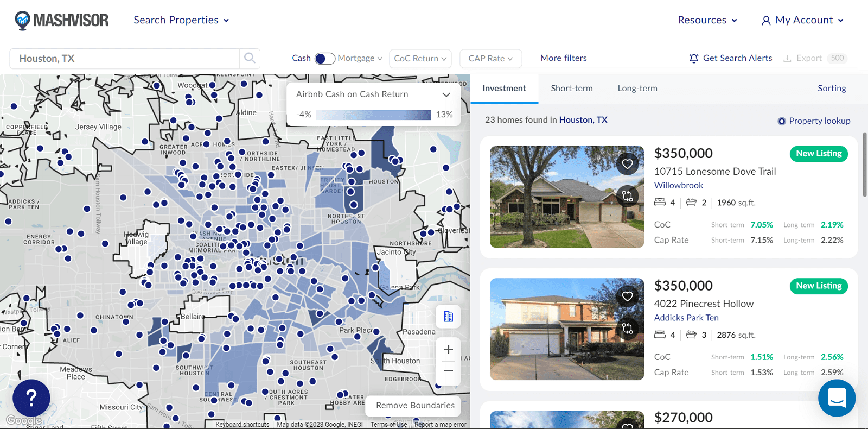Favorite the 10715 Lonesome Dove Trail listing
This screenshot has width=868, height=429.
coord(628,164)
